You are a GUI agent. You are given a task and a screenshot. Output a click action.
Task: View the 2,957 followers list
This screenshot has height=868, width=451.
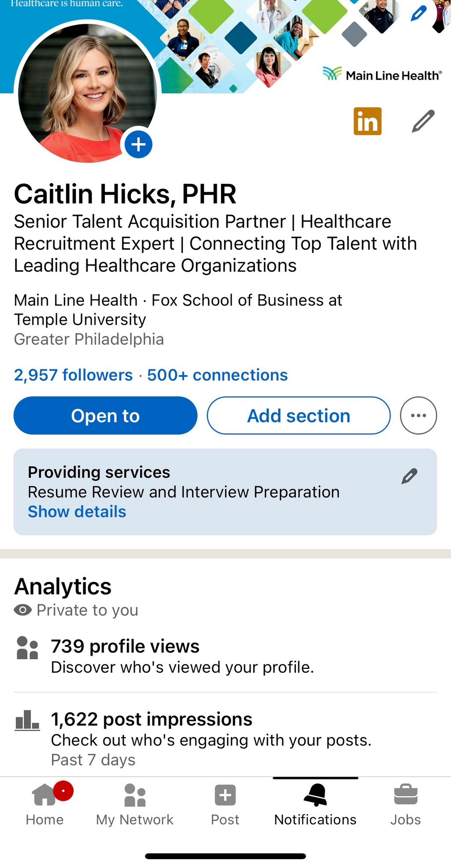point(73,375)
